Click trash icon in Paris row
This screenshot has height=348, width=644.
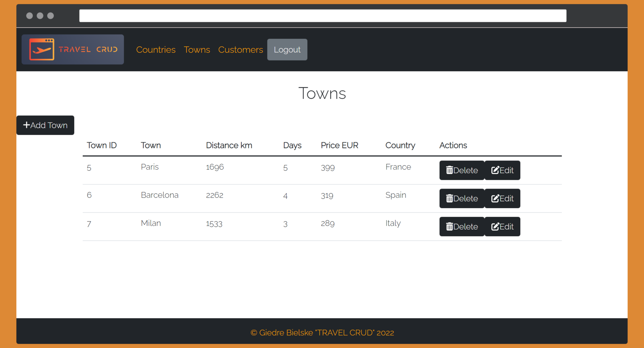coord(449,170)
